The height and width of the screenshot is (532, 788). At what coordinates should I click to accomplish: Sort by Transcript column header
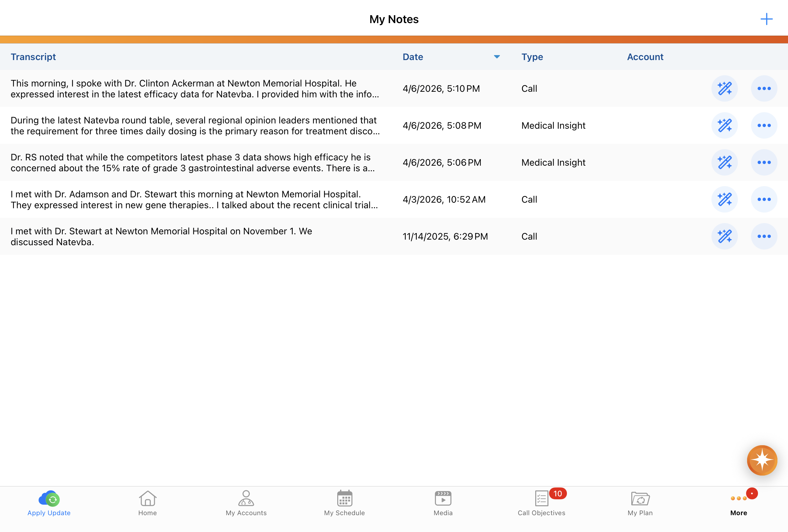coord(33,57)
